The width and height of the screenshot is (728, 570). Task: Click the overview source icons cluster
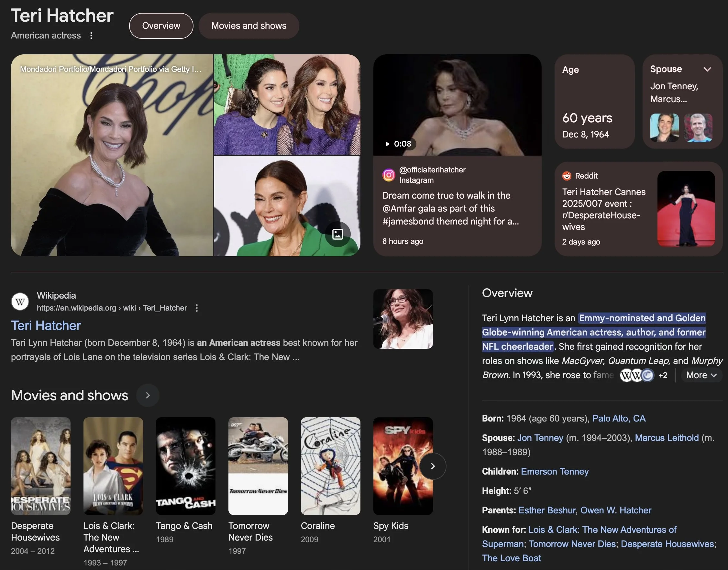(x=637, y=375)
